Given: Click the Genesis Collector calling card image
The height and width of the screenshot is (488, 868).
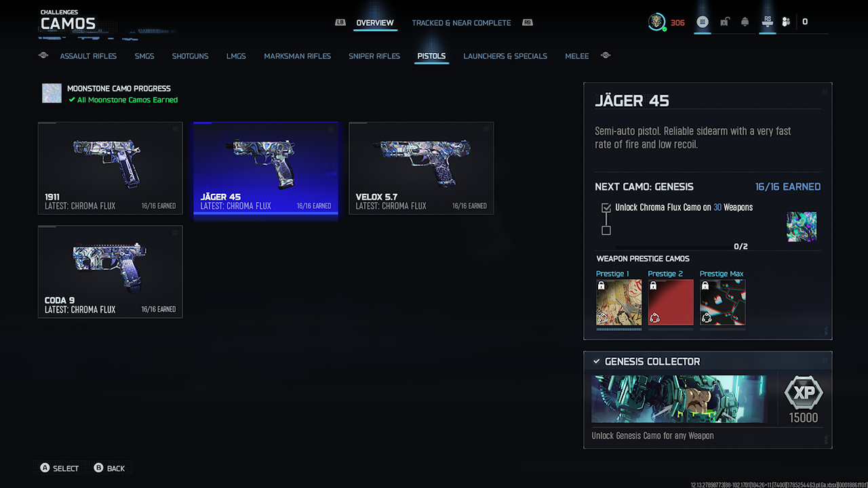Looking at the screenshot, I should (x=680, y=399).
